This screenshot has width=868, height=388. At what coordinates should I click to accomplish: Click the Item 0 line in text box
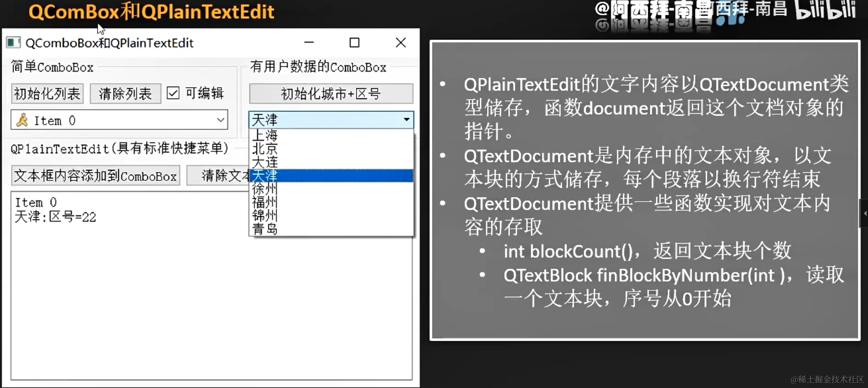[x=36, y=203]
